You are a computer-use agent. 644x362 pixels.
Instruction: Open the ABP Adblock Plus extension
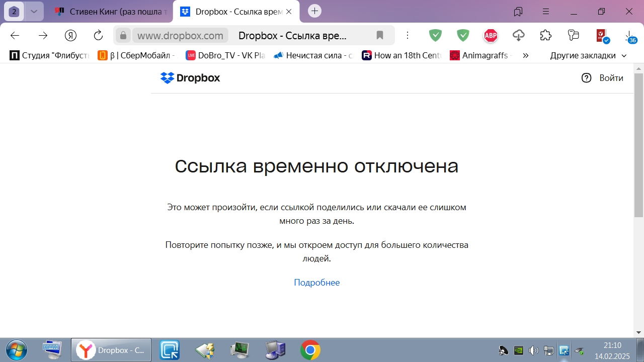click(491, 35)
